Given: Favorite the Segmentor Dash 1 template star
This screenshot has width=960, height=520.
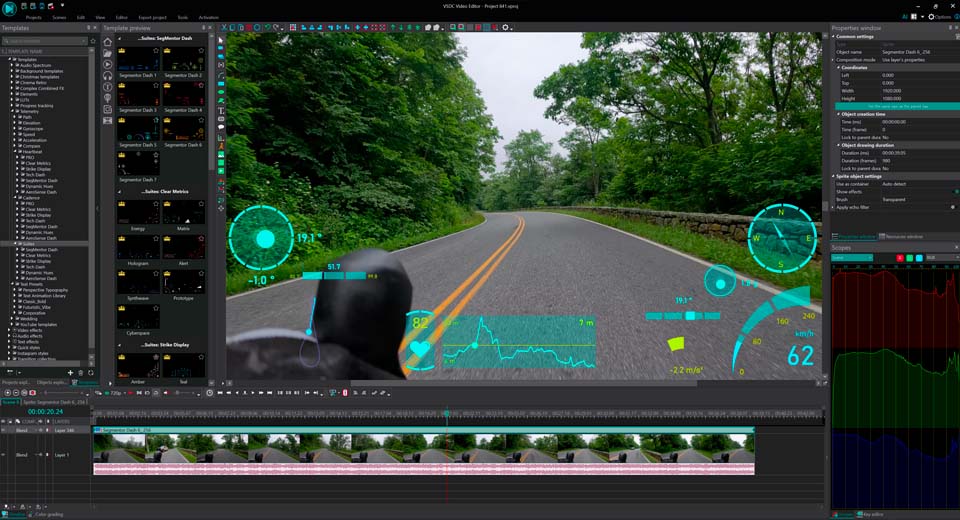Looking at the screenshot, I should point(156,51).
